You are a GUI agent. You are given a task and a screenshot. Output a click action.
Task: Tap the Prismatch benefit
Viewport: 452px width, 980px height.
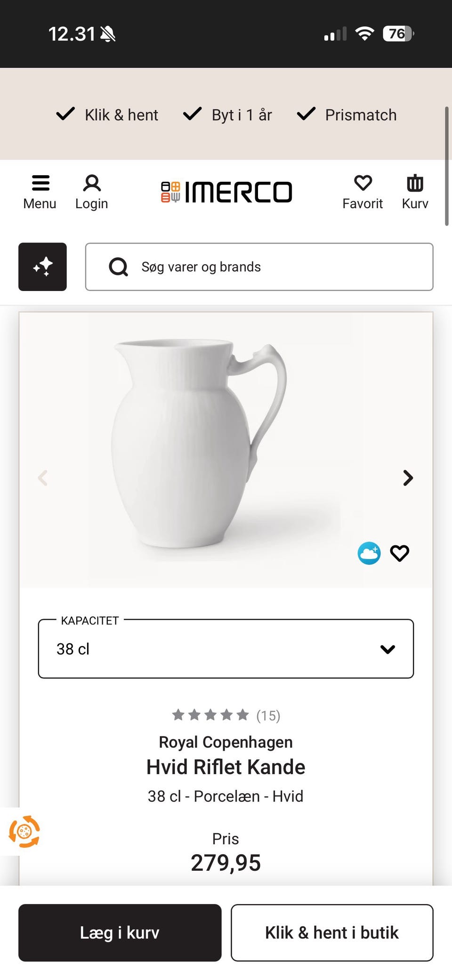point(347,114)
